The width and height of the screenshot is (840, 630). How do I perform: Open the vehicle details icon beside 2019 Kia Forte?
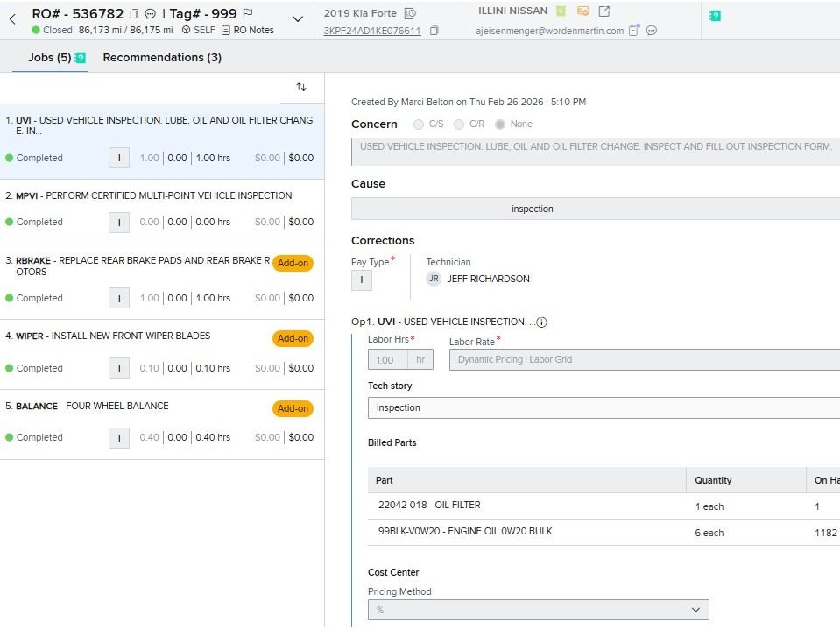(410, 13)
